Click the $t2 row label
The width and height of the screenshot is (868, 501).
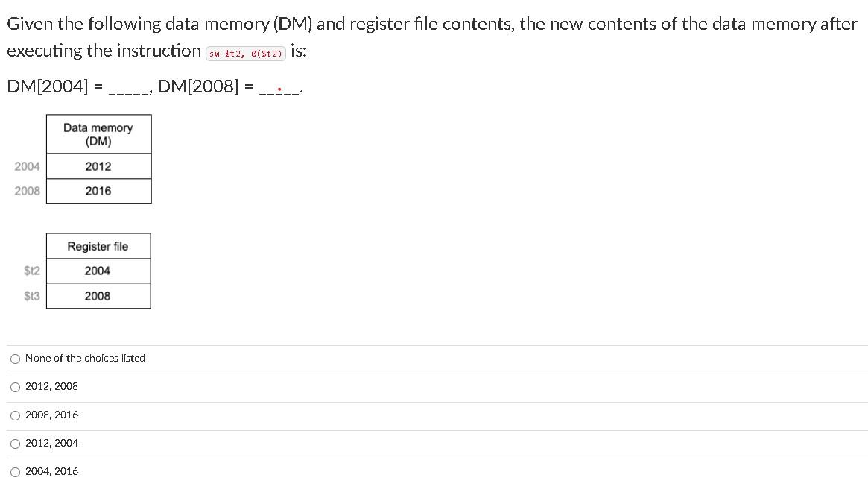(31, 271)
